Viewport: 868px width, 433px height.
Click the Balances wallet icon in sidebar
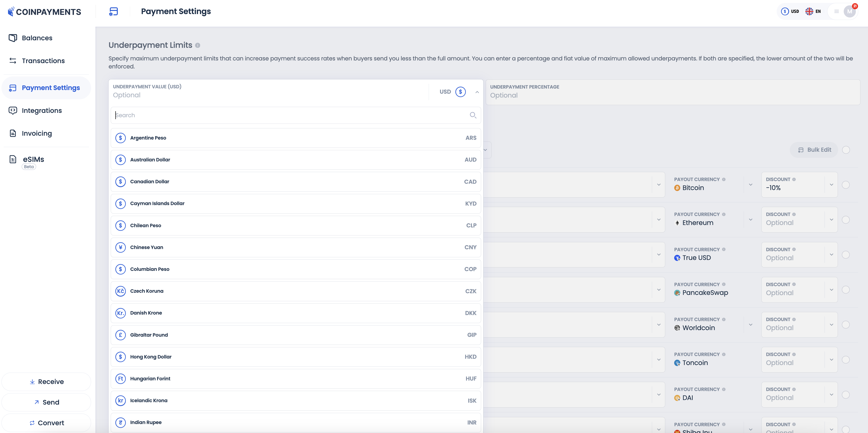(x=13, y=38)
